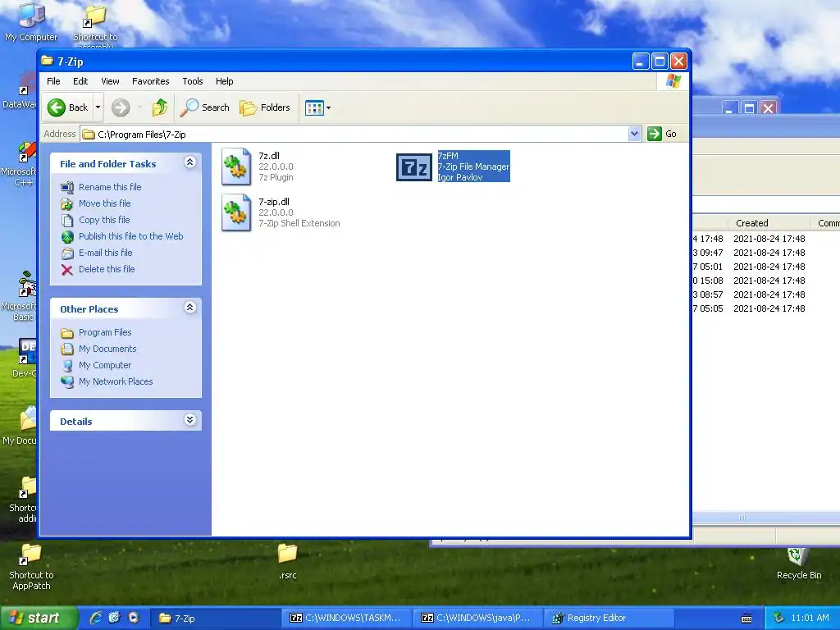Open the Start menu
This screenshot has width=840, height=630.
pyautogui.click(x=39, y=618)
